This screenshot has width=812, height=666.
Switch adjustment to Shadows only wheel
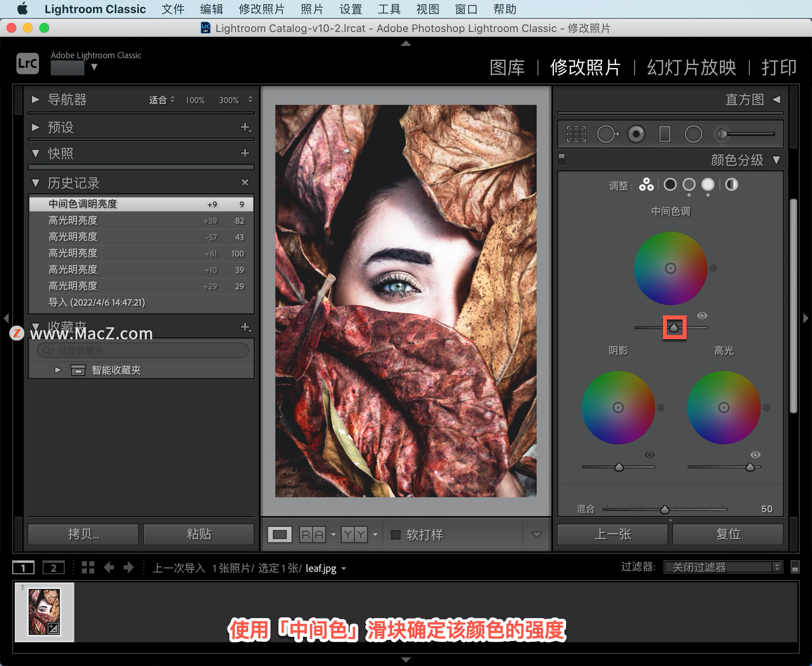pyautogui.click(x=670, y=184)
